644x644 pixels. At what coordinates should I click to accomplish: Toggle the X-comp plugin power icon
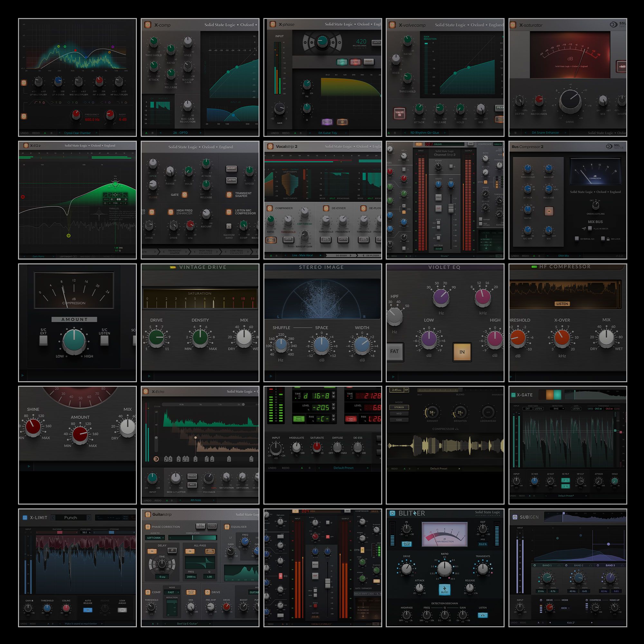pos(148,25)
